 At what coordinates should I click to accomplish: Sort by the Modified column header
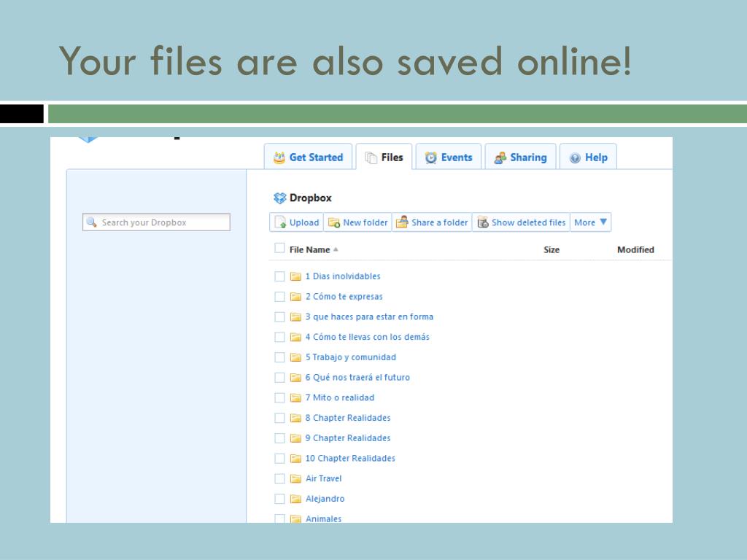635,249
